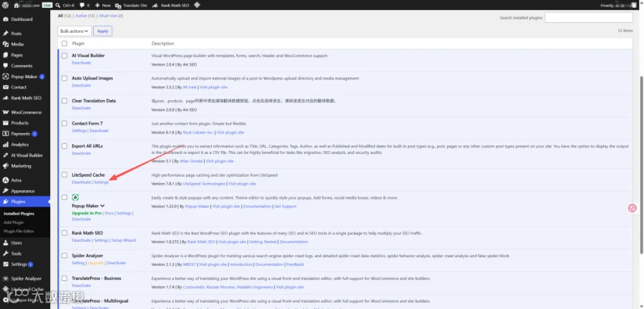Check the Auto Upload Images checkbox
Screen dimensions: 644x309
(x=64, y=79)
